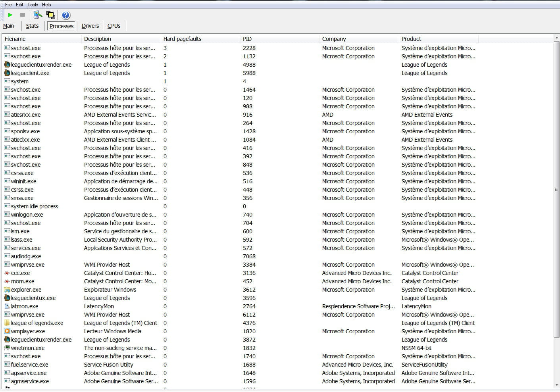Stop monitoring with the gray stop button
Image resolution: width=560 pixels, height=392 pixels.
point(23,15)
